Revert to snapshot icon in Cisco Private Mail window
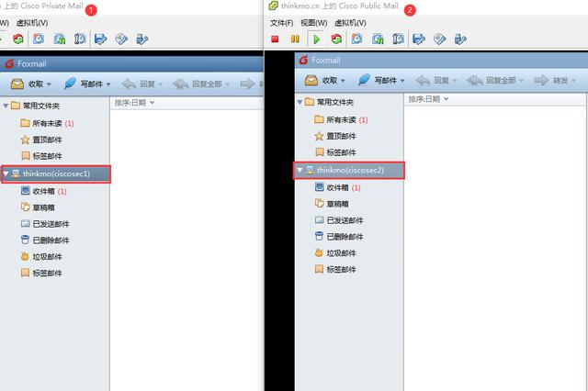Image resolution: width=588 pixels, height=391 pixels. click(x=59, y=39)
